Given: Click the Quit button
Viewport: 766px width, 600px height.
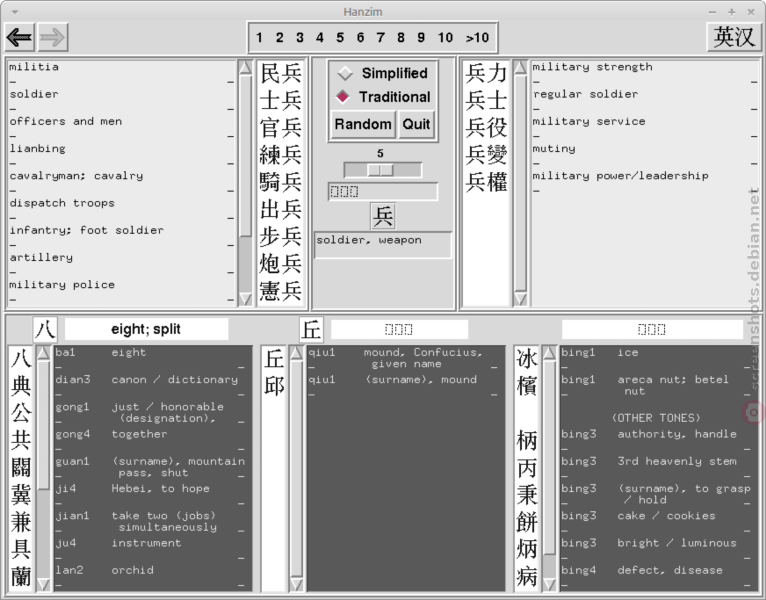Looking at the screenshot, I should [x=416, y=124].
